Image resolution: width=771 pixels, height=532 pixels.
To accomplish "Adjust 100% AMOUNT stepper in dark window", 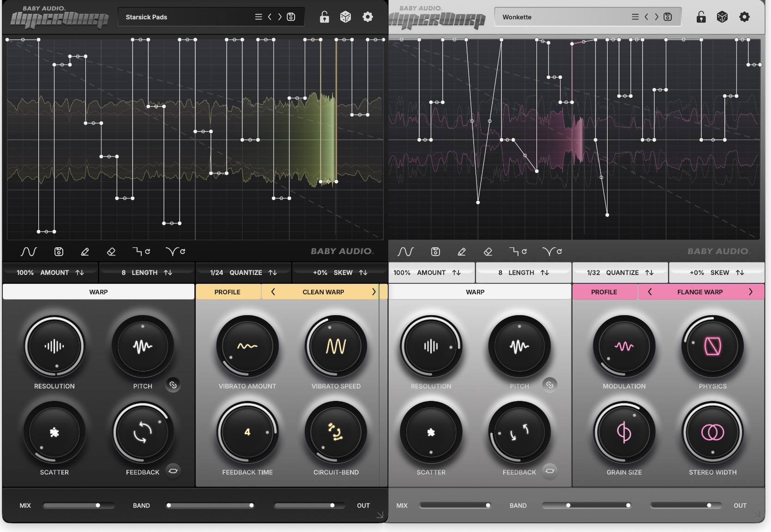I will [80, 273].
